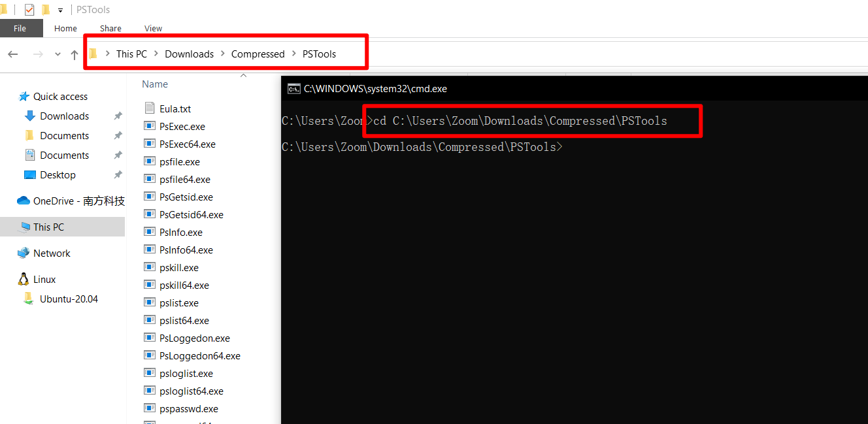The image size is (868, 424).
Task: Open pinned Downloads in Quick access
Action: (x=64, y=116)
